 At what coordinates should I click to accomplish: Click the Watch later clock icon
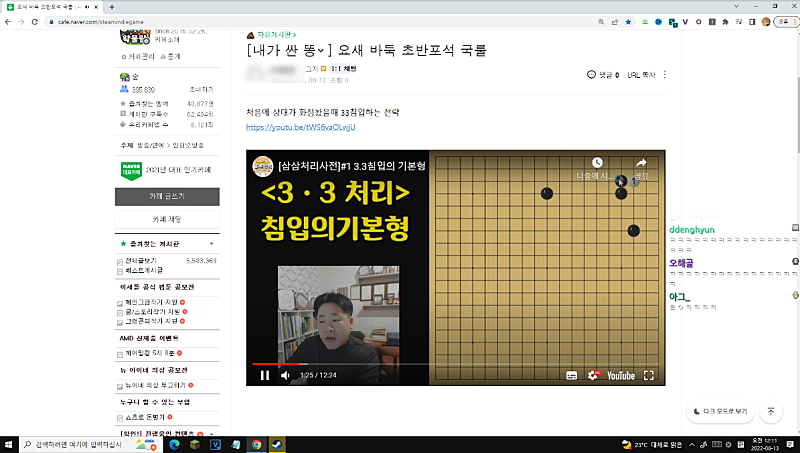(597, 163)
